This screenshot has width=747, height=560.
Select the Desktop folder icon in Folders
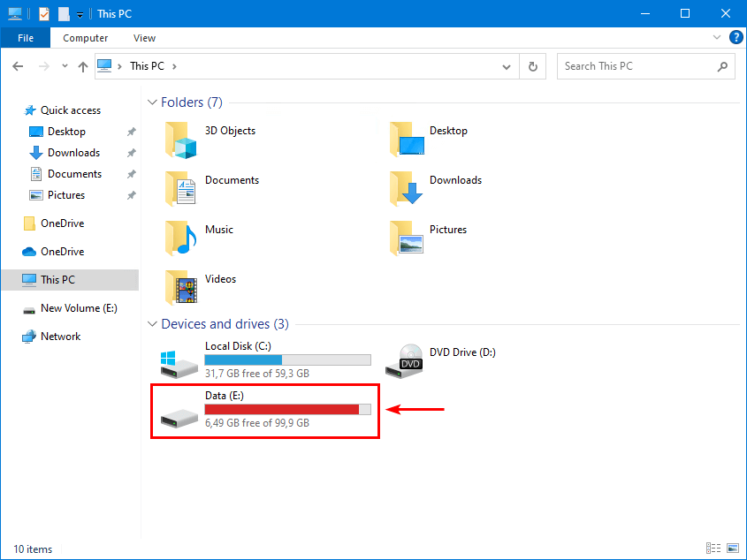coord(407,139)
